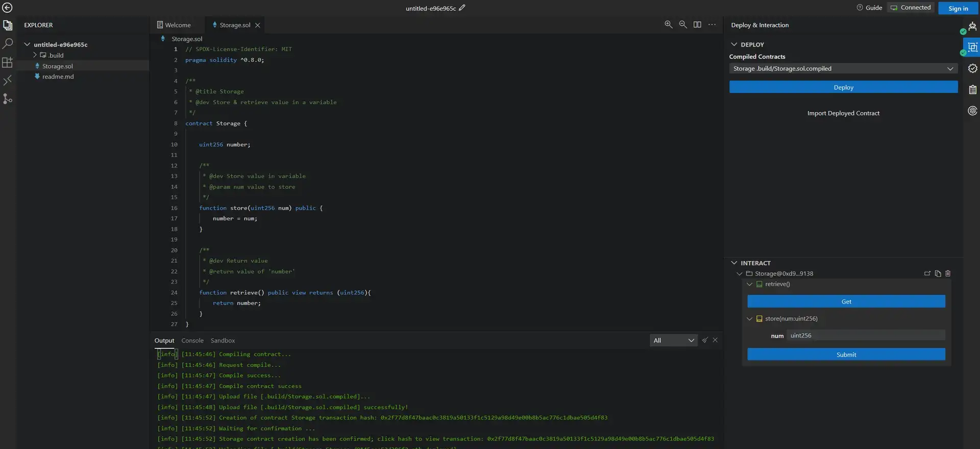The height and width of the screenshot is (449, 980).
Task: Click the back arrow icon at top-left
Action: tap(7, 8)
